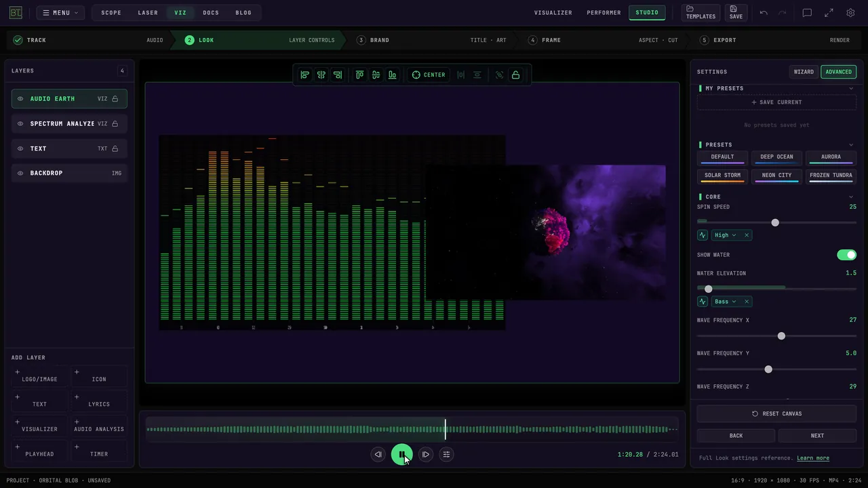Remove the Bass audio binding

(747, 302)
